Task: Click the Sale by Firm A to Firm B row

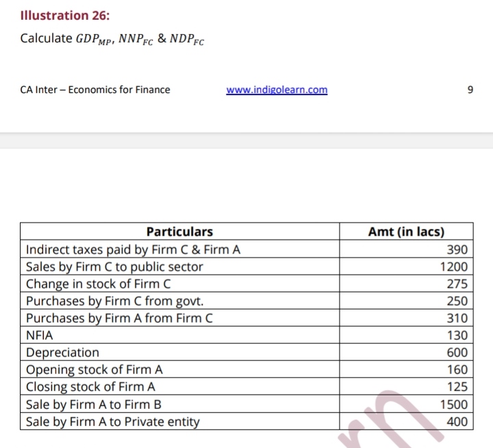Action: pyautogui.click(x=94, y=404)
